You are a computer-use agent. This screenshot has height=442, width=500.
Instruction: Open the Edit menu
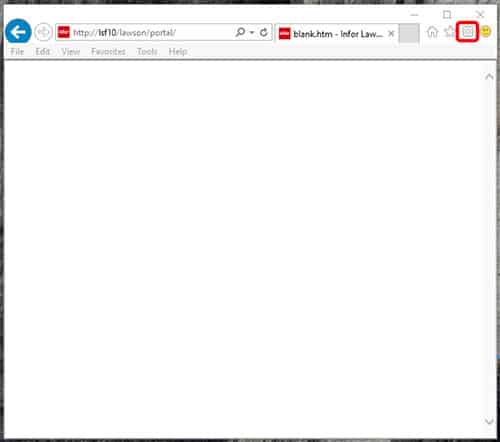tap(43, 52)
